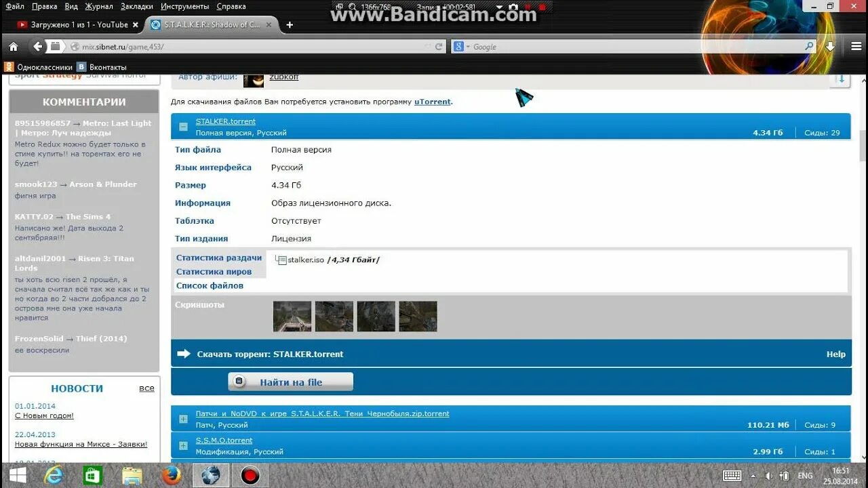Viewport: 868px width, 488px height.
Task: Open the Файл menu
Action: click(x=14, y=6)
